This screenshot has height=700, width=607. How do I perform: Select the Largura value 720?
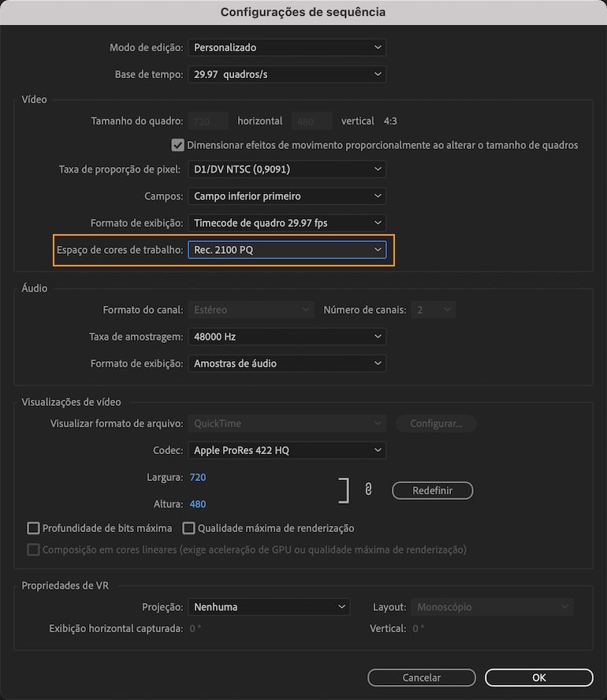(196, 477)
